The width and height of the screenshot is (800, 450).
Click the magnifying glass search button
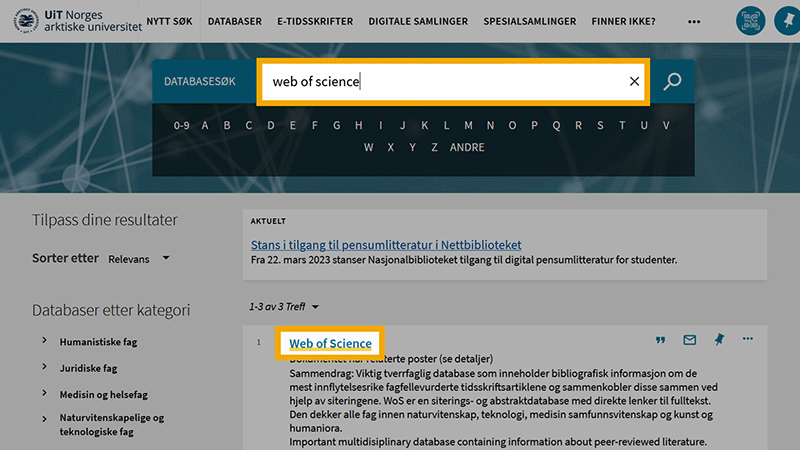[x=672, y=82]
